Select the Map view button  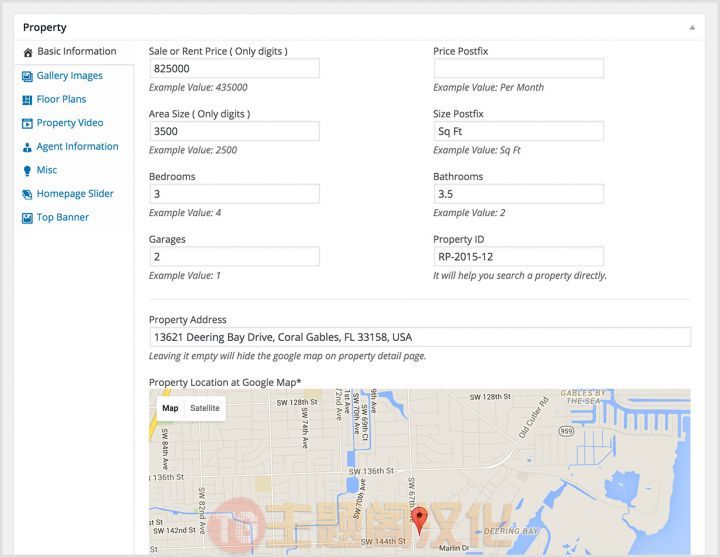click(170, 408)
